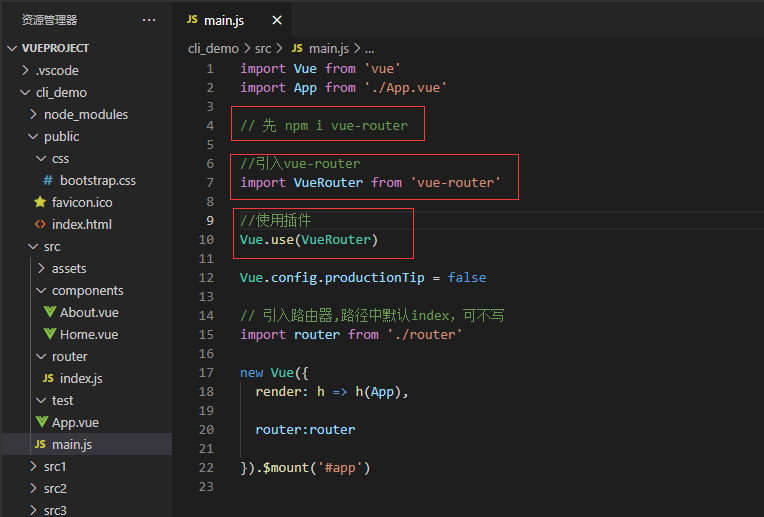Click the HTML icon beside index.html
The height and width of the screenshot is (517, 764).
click(x=40, y=225)
